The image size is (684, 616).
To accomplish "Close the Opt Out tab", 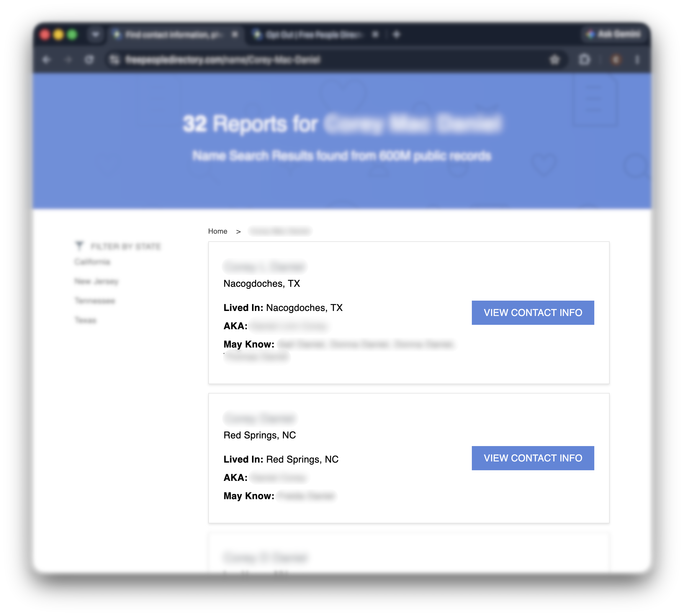I will click(x=375, y=35).
